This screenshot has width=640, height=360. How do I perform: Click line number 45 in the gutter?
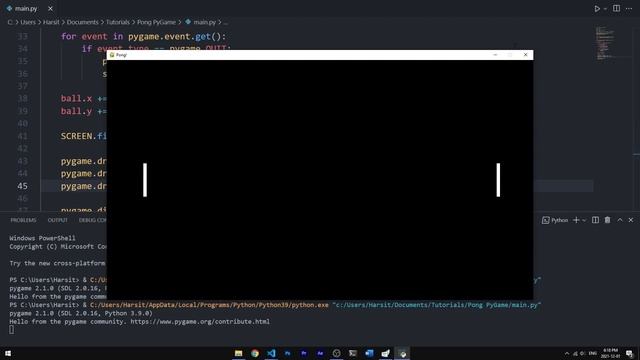(22, 186)
